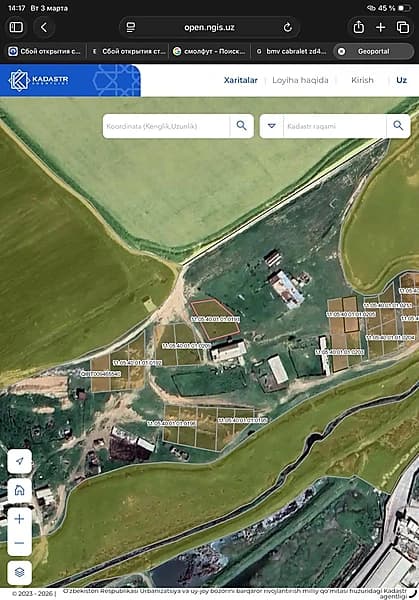Search by coordinates magnifier icon
The image size is (419, 600).
241,126
